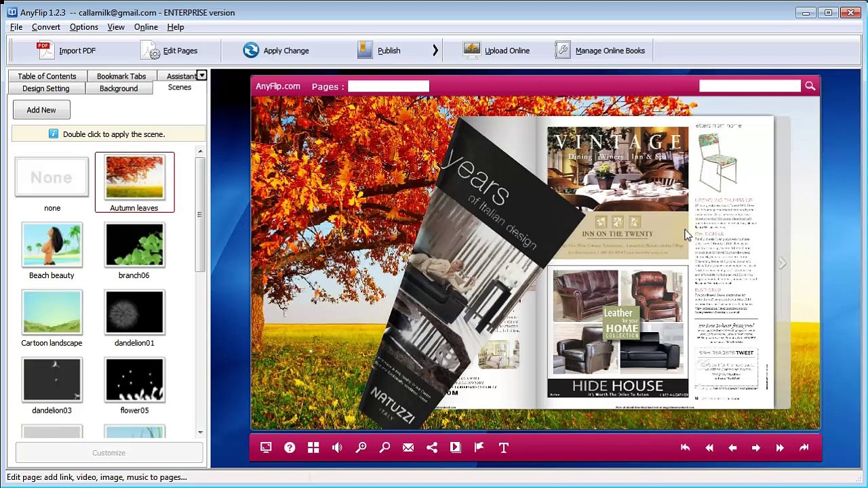Image resolution: width=868 pixels, height=488 pixels.
Task: Click the bookmark flag icon
Action: [x=479, y=447]
